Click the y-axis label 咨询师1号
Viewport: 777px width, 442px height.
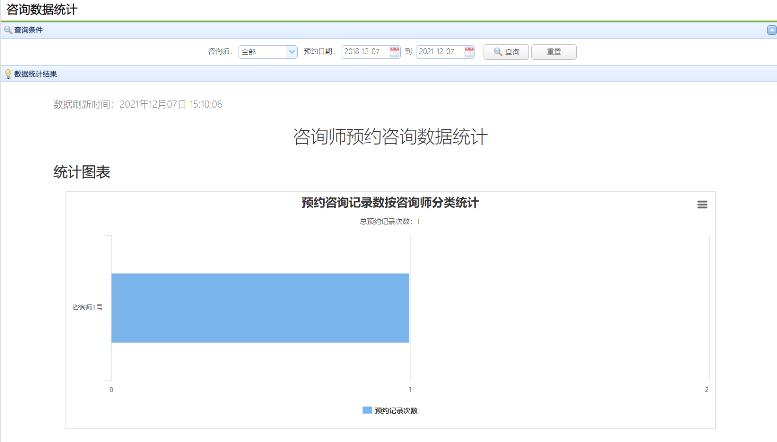coord(87,307)
